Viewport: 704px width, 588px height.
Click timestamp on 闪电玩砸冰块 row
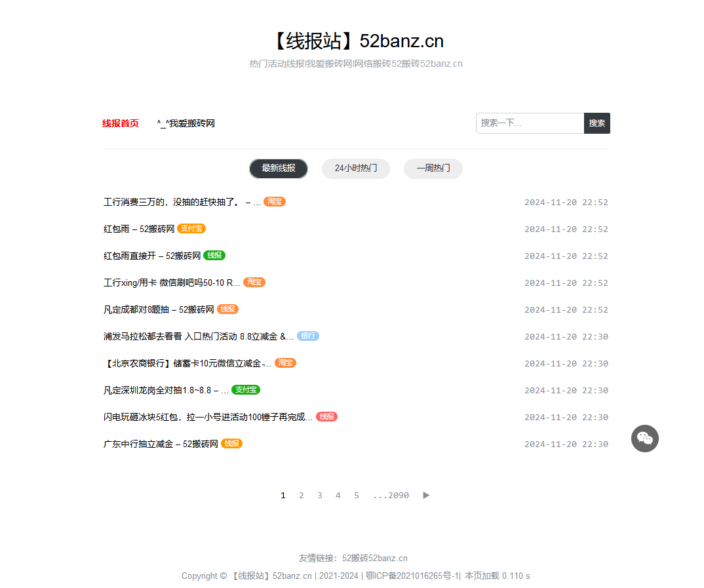(x=566, y=418)
